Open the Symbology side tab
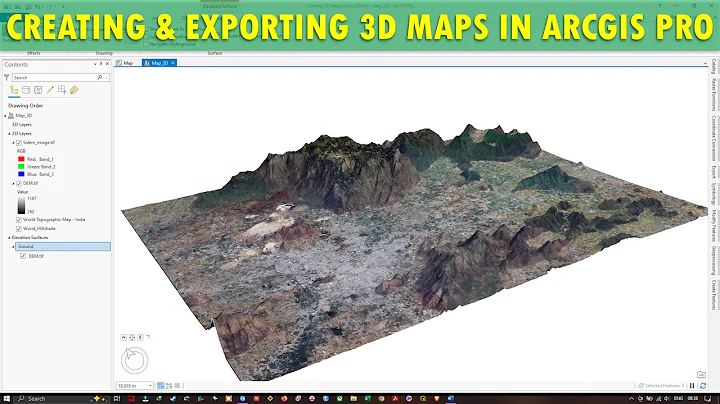720x404 pixels. pos(714,194)
